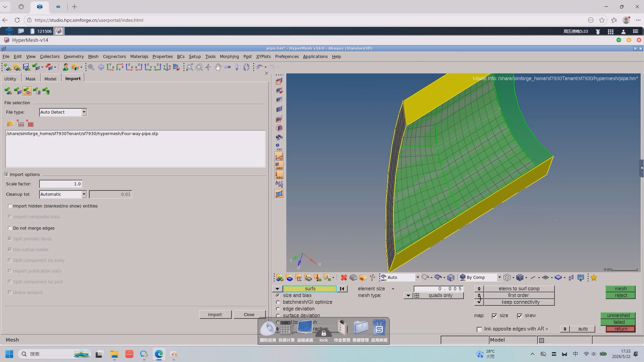Open the entity type switch beside surfs
Image resolution: width=644 pixels, height=362 pixels.
[x=277, y=289]
